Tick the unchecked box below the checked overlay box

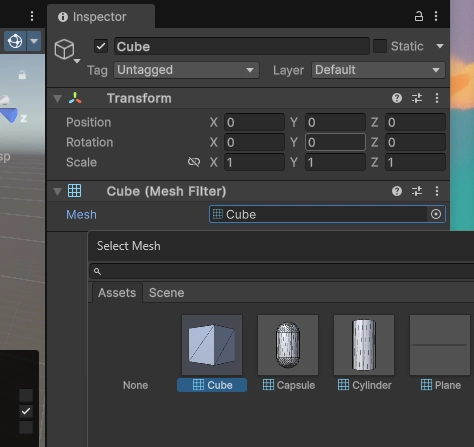pos(26,427)
